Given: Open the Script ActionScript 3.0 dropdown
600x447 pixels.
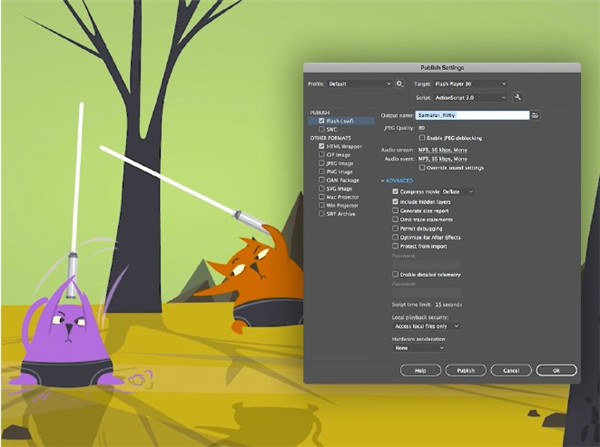Looking at the screenshot, I should click(x=471, y=98).
